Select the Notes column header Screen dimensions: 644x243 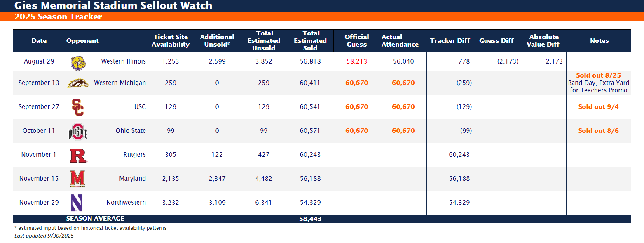click(x=599, y=41)
